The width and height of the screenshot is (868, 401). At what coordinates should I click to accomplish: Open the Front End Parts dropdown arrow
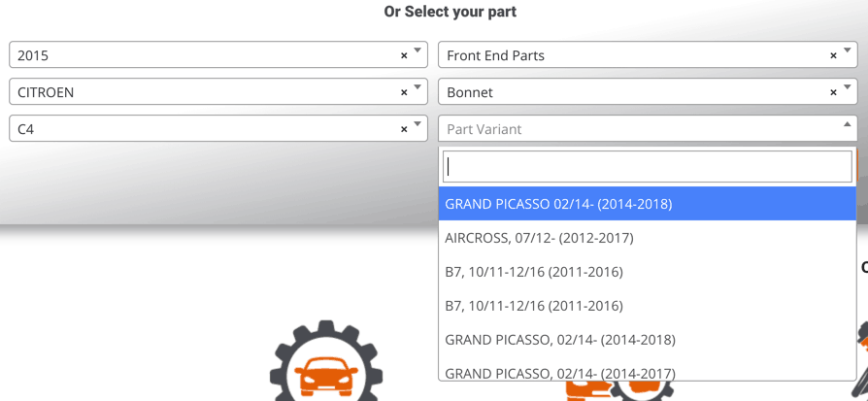(x=847, y=50)
